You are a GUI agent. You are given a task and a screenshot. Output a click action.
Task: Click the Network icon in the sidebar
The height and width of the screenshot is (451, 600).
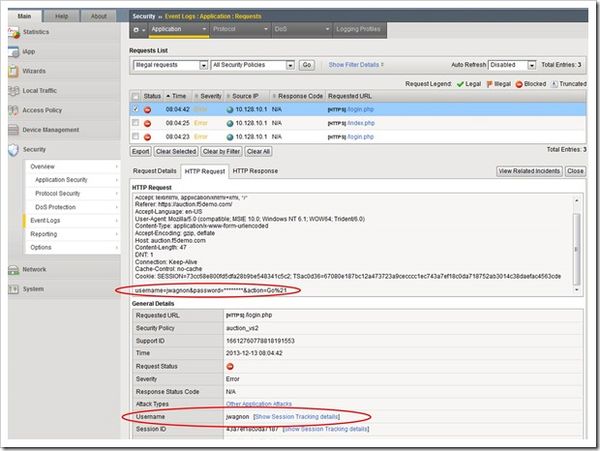click(x=12, y=269)
